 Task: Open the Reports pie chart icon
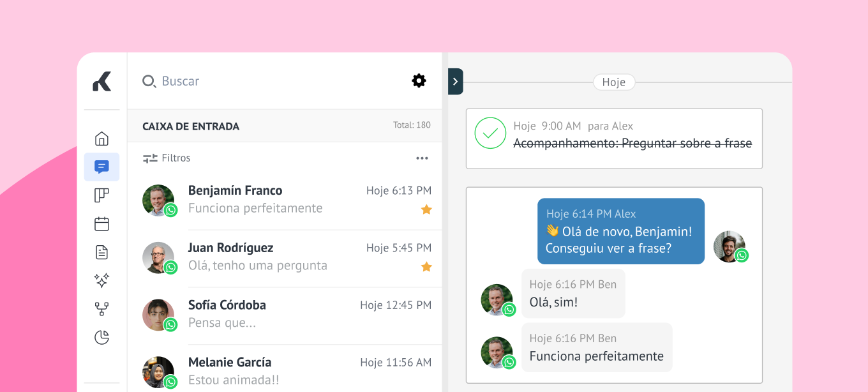101,337
